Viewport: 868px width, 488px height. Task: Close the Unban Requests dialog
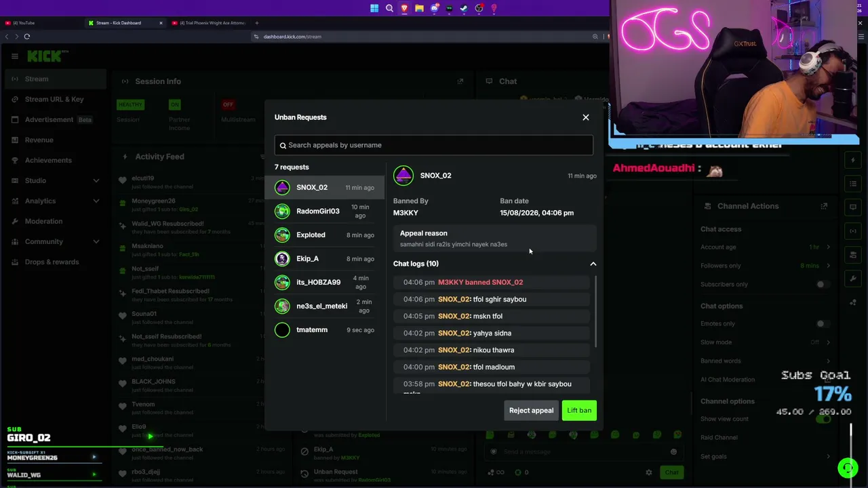point(586,117)
